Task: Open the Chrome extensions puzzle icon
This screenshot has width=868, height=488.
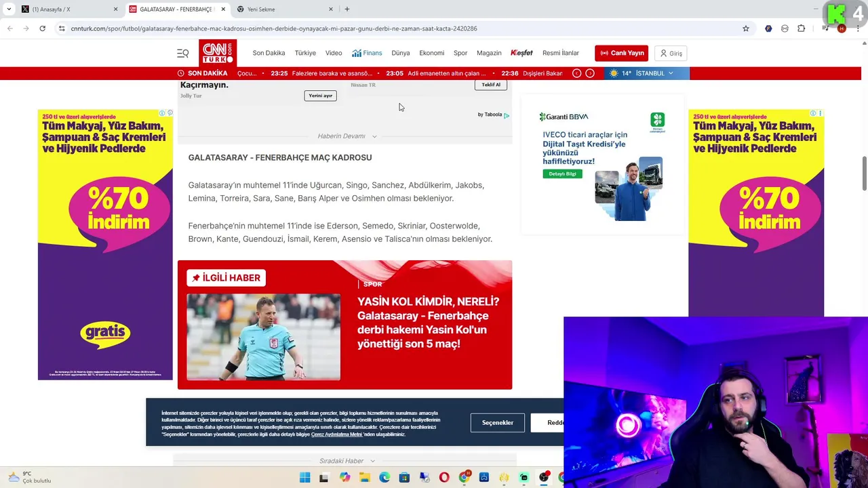Action: tap(802, 28)
